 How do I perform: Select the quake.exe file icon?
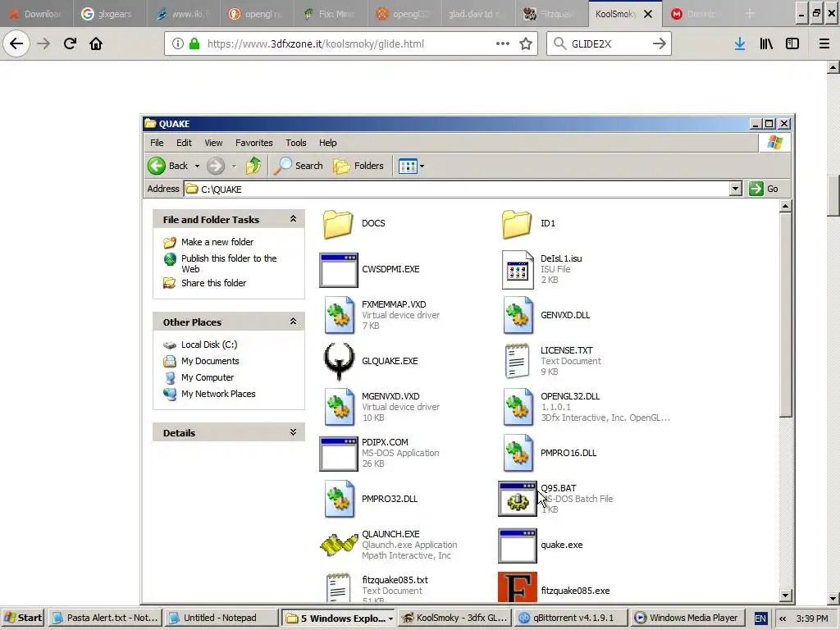pyautogui.click(x=518, y=546)
